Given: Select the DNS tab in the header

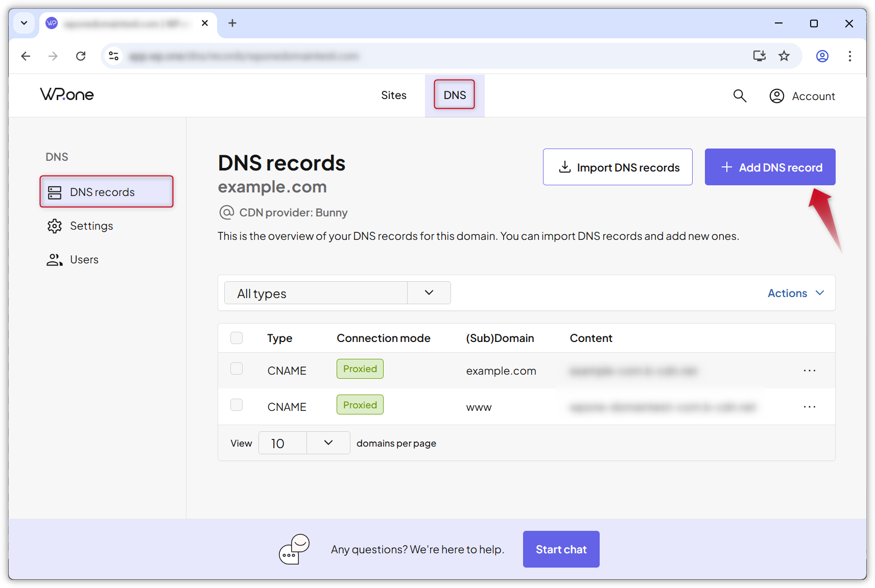Looking at the screenshot, I should coord(454,94).
